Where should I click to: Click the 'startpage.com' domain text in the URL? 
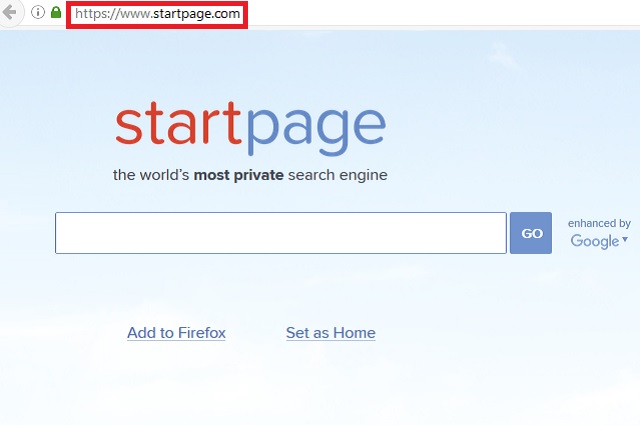pyautogui.click(x=196, y=14)
